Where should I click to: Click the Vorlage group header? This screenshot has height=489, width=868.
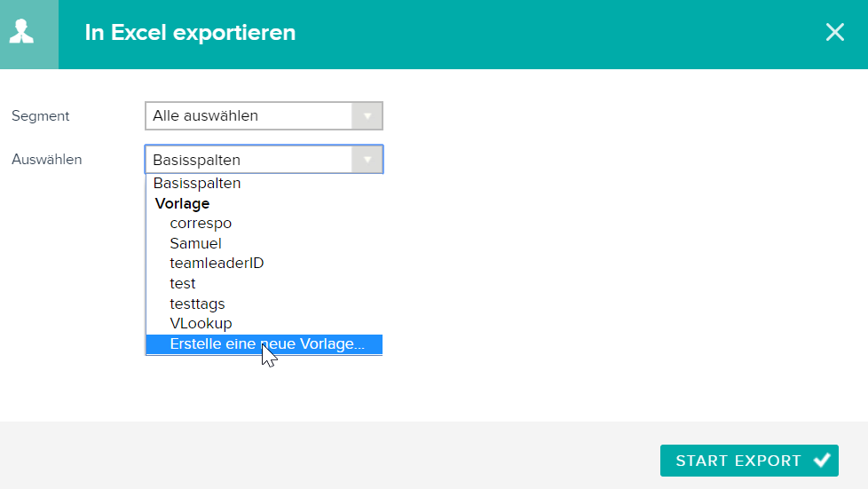[182, 203]
